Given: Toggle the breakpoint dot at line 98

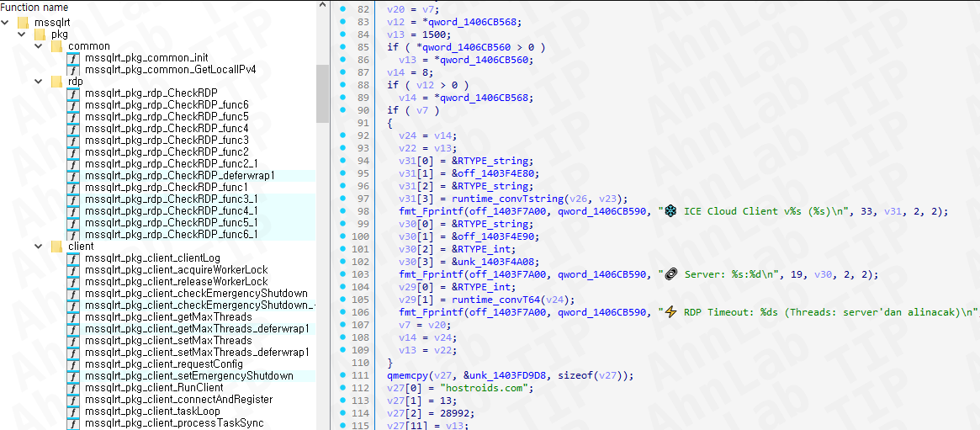Looking at the screenshot, I should tap(343, 211).
